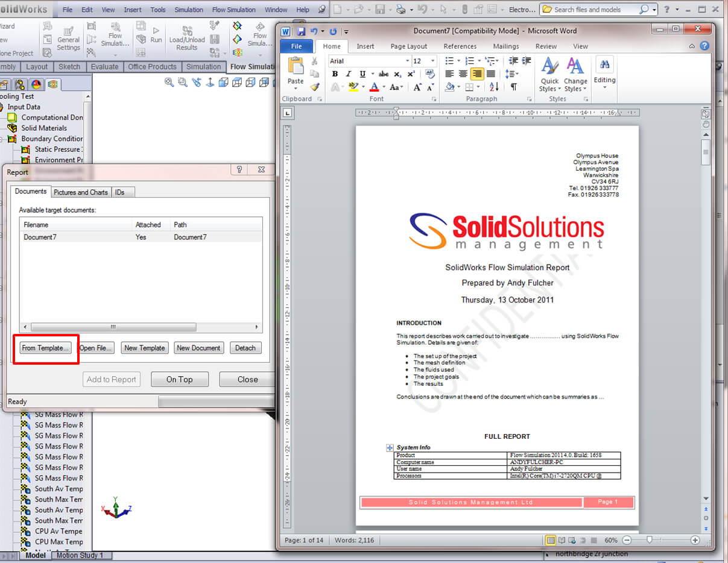The height and width of the screenshot is (563, 728).
Task: Click the Run icon in SolidWorks Flow Simulation
Action: [156, 35]
